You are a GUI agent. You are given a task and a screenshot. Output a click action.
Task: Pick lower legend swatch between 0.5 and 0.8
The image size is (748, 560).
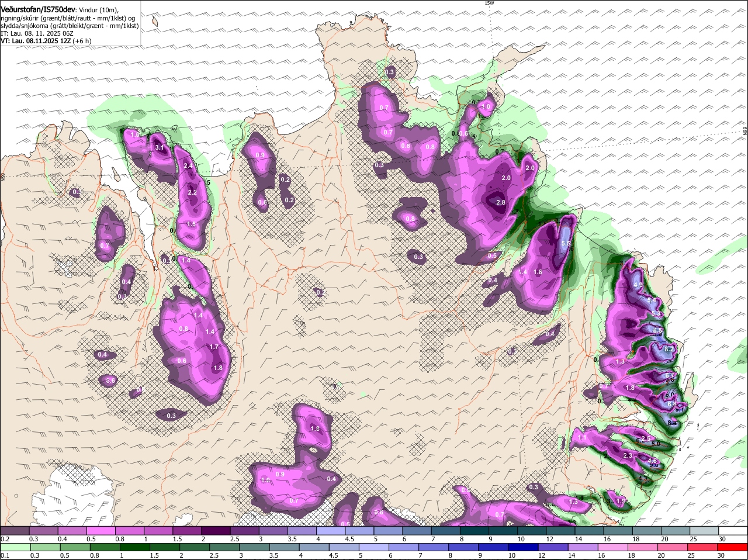pos(75,547)
